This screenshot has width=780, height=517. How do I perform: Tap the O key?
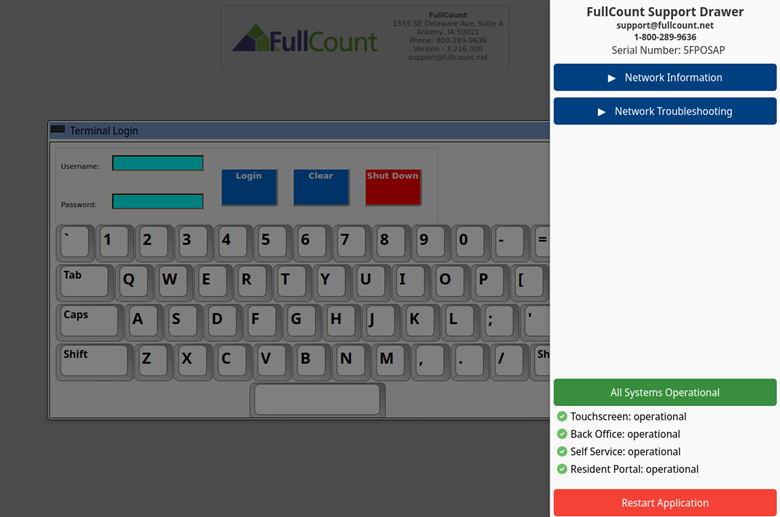451,282
